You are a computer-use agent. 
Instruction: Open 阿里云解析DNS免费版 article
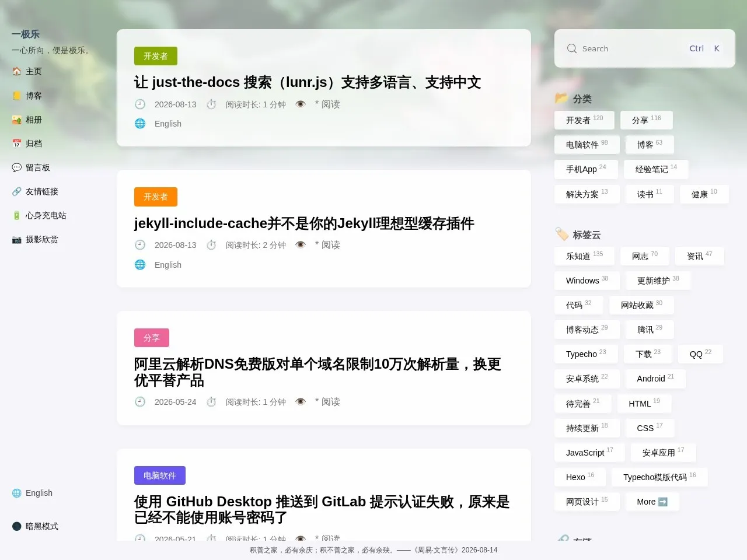click(x=317, y=372)
